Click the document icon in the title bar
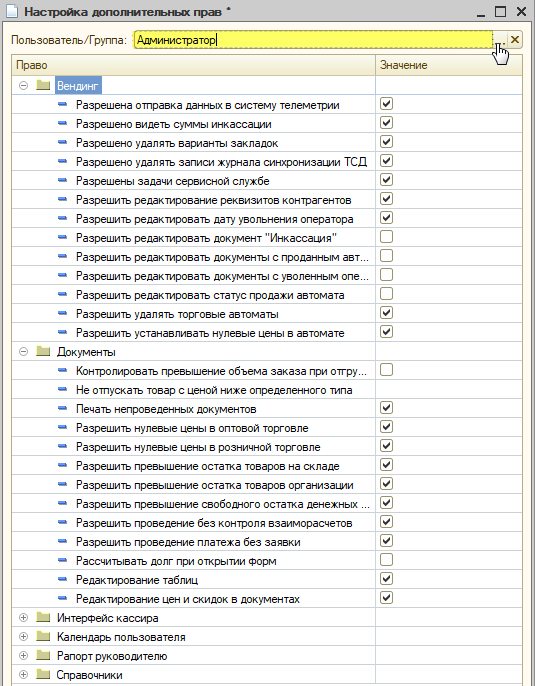 [11, 11]
